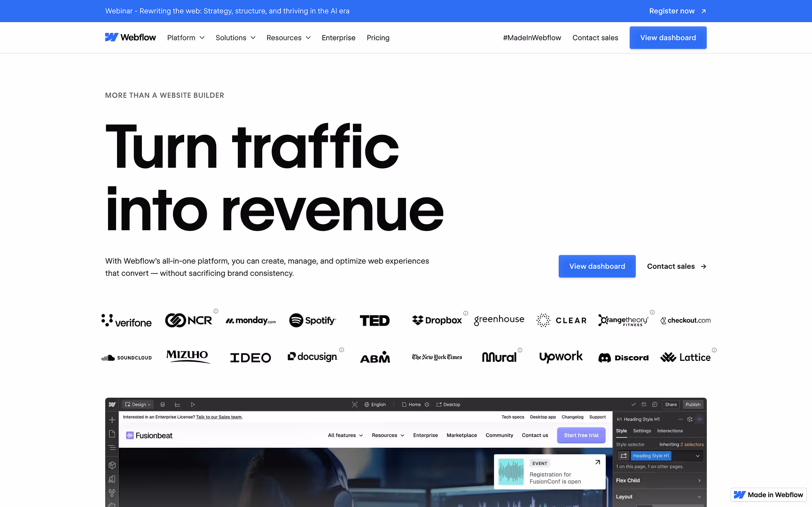Open the Heading Style H1 selector dropdown arrow

point(698,456)
